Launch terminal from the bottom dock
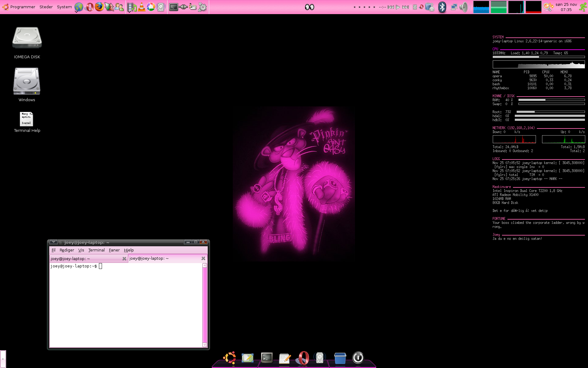This screenshot has width=588, height=368. tap(267, 358)
